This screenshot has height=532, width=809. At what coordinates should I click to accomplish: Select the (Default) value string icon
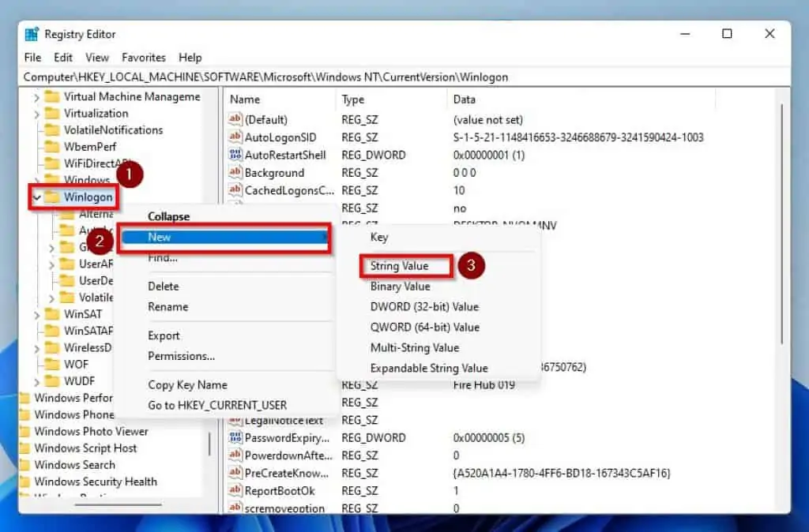coord(235,120)
